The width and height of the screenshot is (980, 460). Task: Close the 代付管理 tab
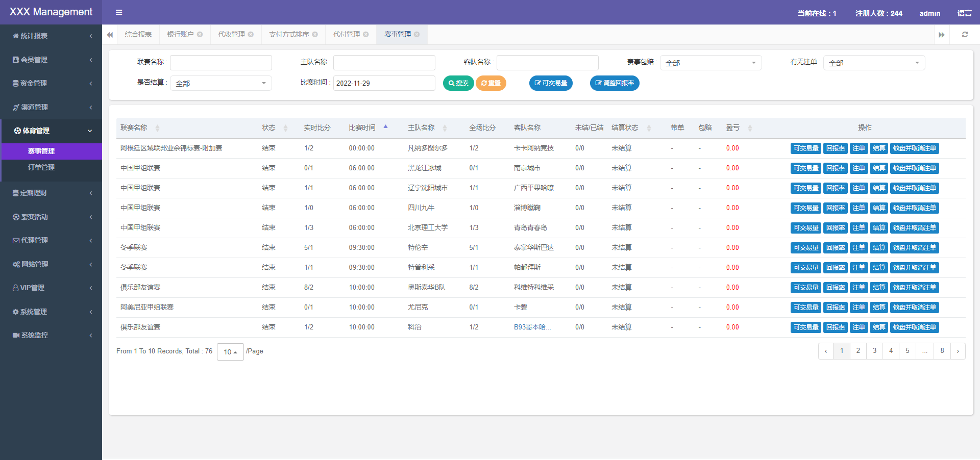tap(366, 35)
